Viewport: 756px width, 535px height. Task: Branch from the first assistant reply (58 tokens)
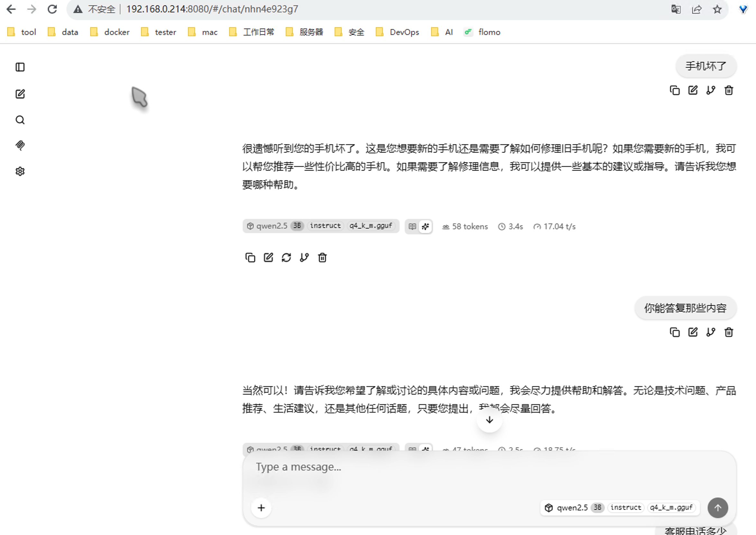tap(304, 258)
